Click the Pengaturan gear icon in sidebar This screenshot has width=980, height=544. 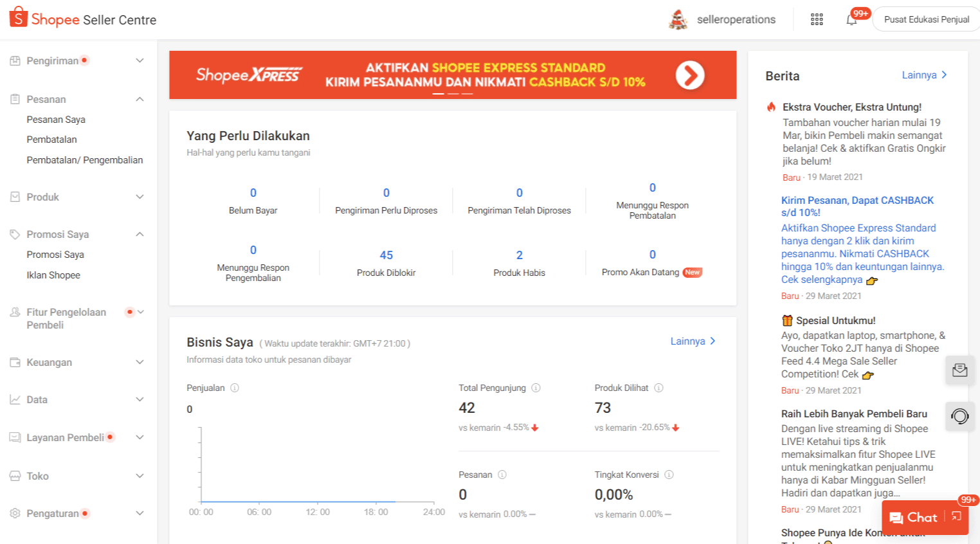15,513
